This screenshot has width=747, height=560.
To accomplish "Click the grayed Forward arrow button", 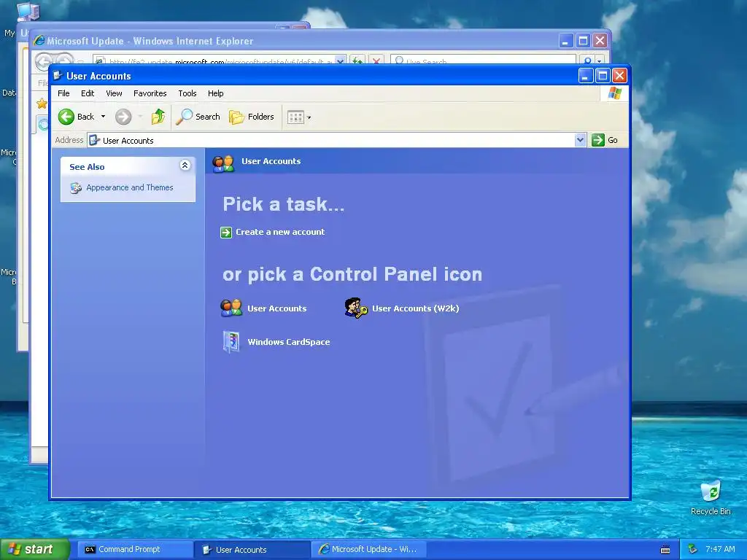I will (123, 117).
